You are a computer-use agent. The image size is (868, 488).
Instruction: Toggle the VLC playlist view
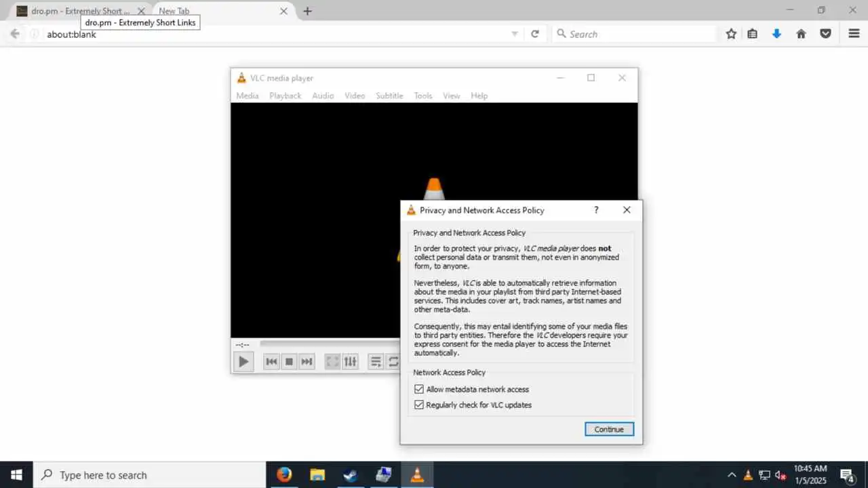pos(376,362)
